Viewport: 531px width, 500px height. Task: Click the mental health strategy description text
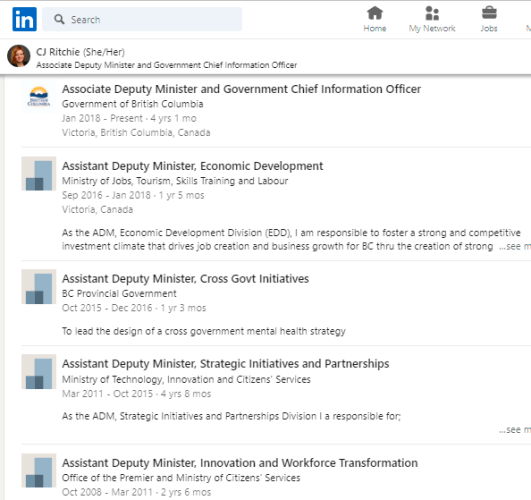[204, 331]
